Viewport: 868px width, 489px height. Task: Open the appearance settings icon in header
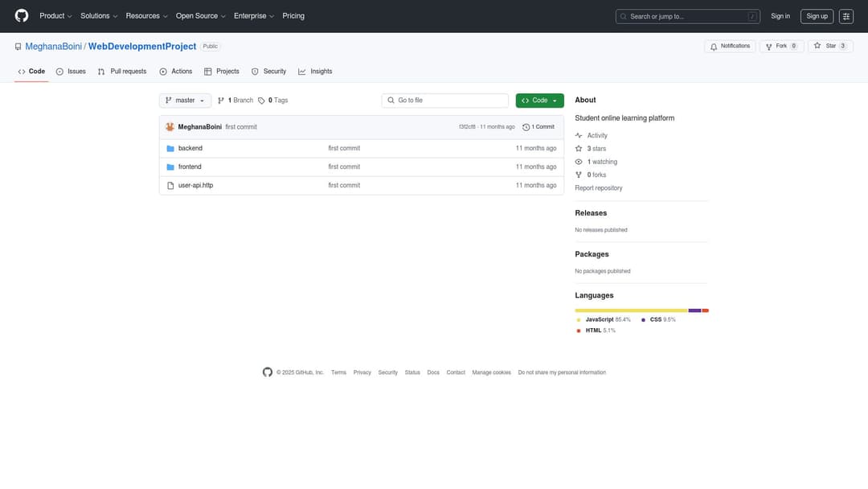pyautogui.click(x=845, y=16)
